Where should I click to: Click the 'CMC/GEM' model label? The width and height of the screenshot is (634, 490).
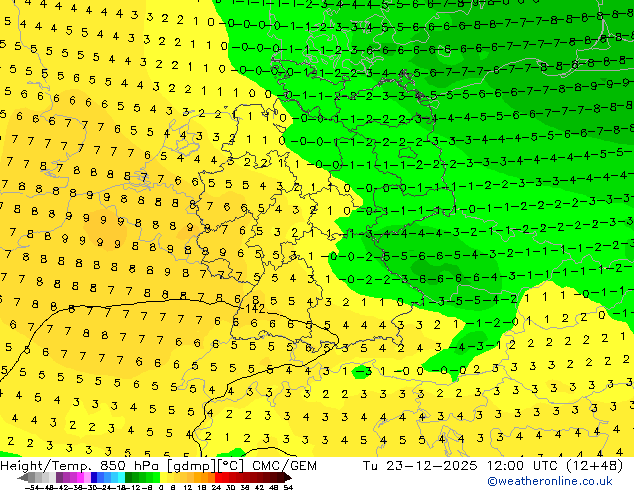[284, 466]
